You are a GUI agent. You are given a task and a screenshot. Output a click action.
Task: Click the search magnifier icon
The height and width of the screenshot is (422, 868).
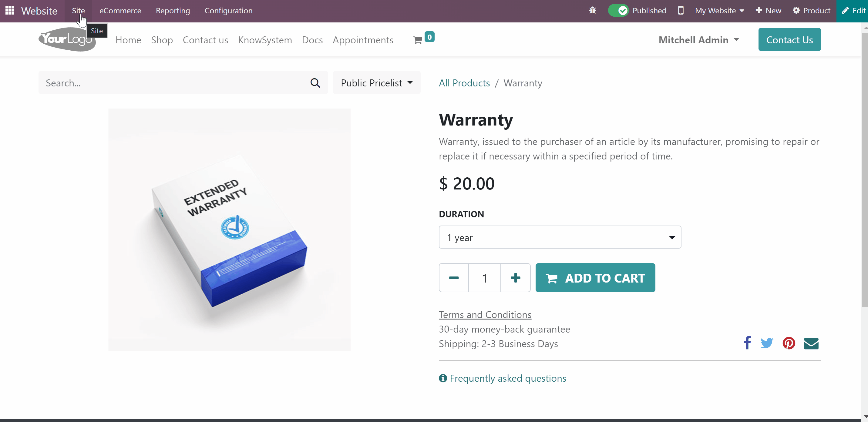[x=315, y=83]
